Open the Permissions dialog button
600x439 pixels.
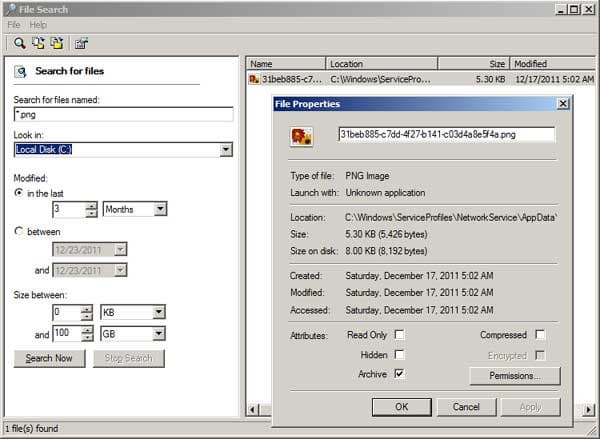point(515,375)
